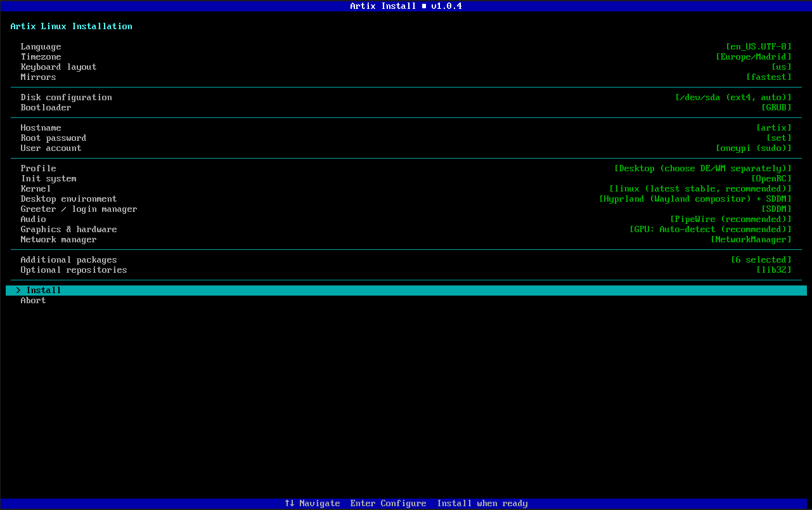812x510 pixels.
Task: Click the [en_US.UTF-8] language value
Action: (x=759, y=47)
